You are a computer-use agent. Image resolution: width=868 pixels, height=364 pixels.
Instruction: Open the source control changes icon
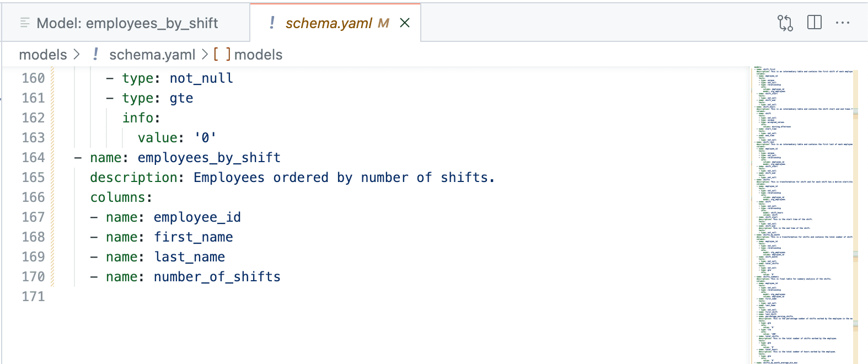(785, 23)
